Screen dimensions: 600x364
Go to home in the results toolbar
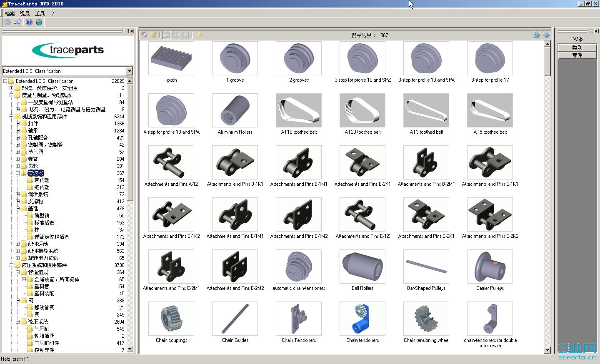click(x=144, y=35)
